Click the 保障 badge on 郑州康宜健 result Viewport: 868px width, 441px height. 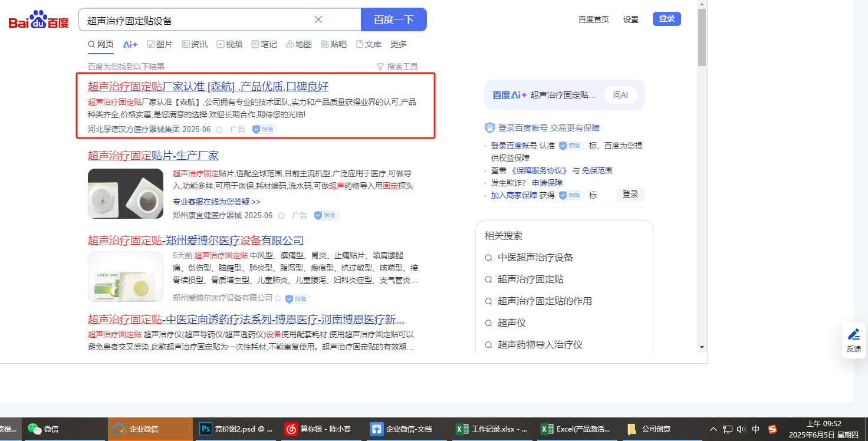[326, 216]
